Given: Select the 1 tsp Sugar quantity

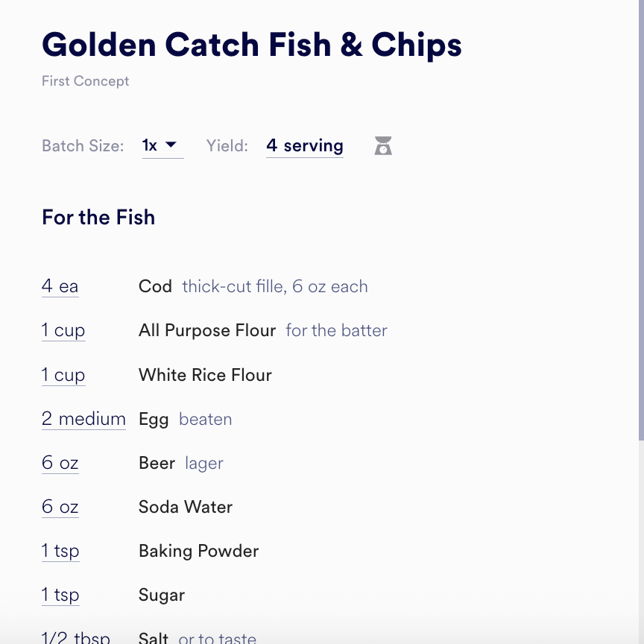Looking at the screenshot, I should click(60, 595).
